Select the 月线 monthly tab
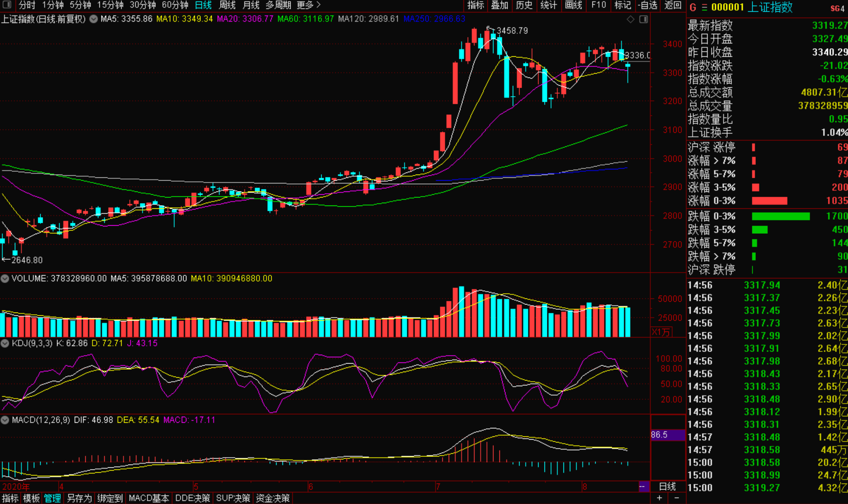Viewport: 848px width, 504px height. [251, 5]
